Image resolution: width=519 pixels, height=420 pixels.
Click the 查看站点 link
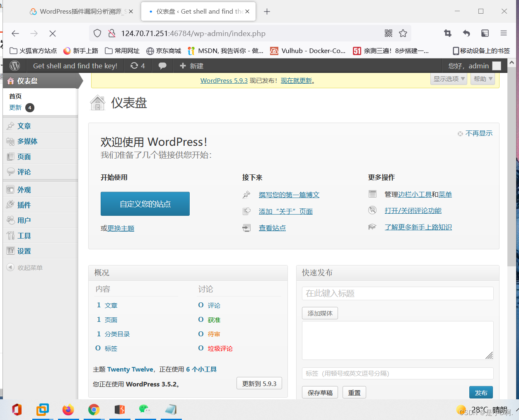[272, 228]
